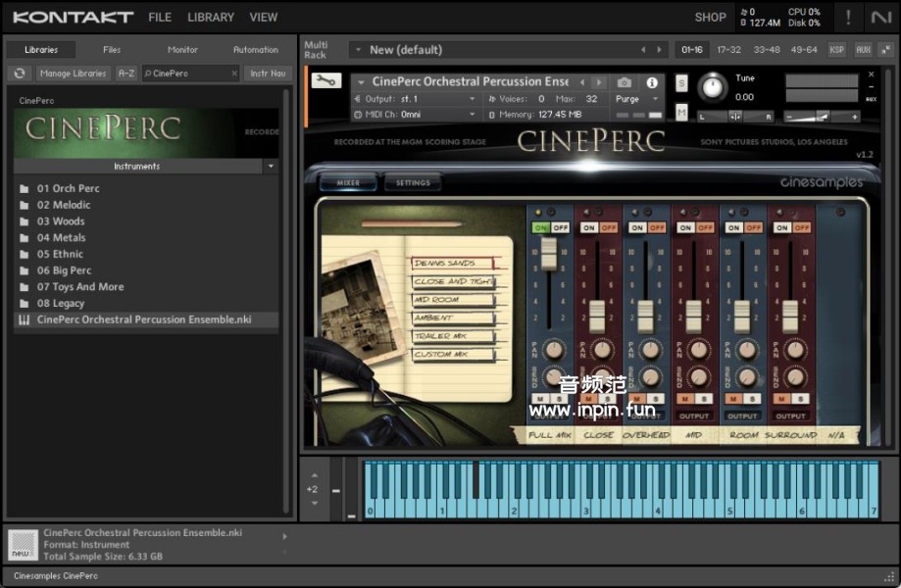Mute the Room mixer channel
This screenshot has height=588, width=901.
click(x=735, y=399)
